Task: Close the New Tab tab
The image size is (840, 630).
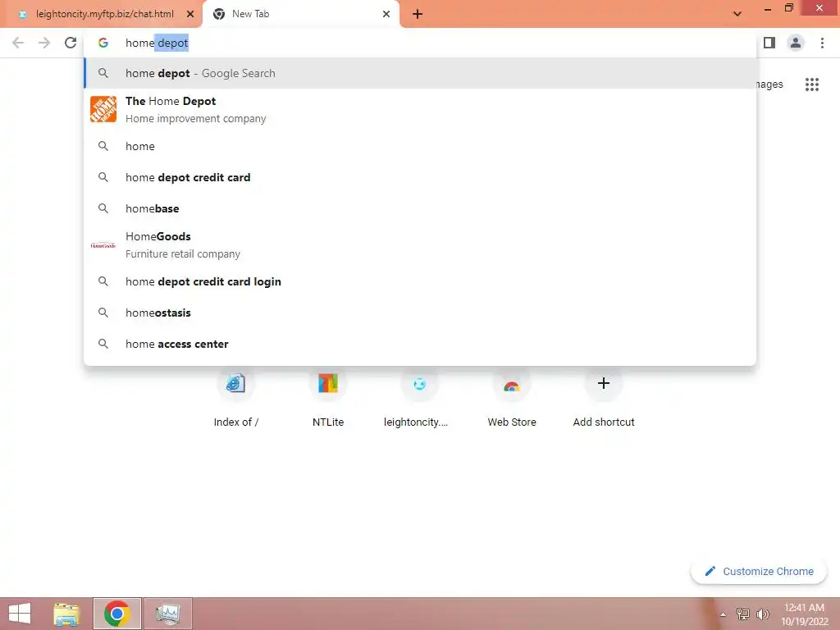Action: click(x=386, y=14)
